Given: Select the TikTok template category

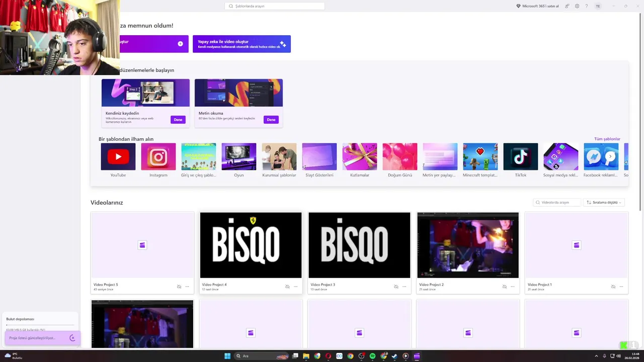Looking at the screenshot, I should click(x=521, y=160).
